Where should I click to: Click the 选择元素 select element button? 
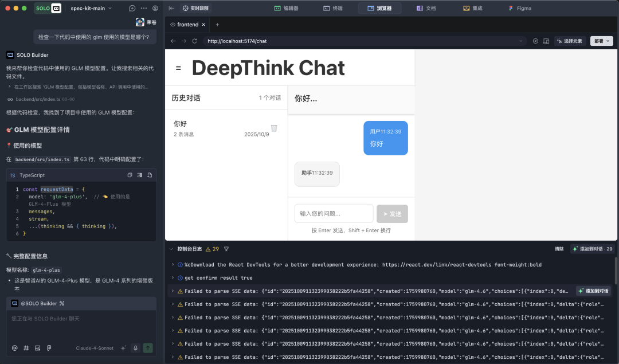[570, 41]
